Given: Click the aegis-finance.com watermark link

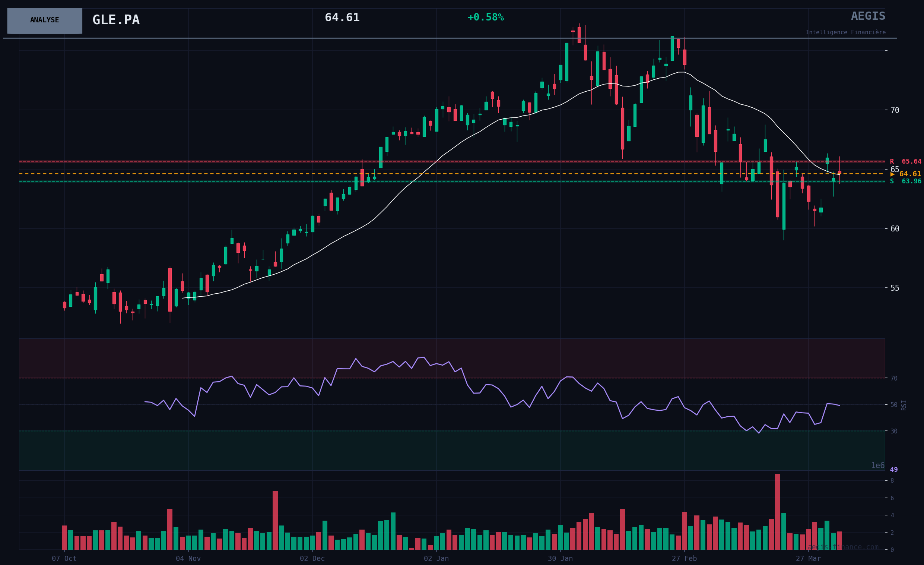Looking at the screenshot, I should click(843, 547).
